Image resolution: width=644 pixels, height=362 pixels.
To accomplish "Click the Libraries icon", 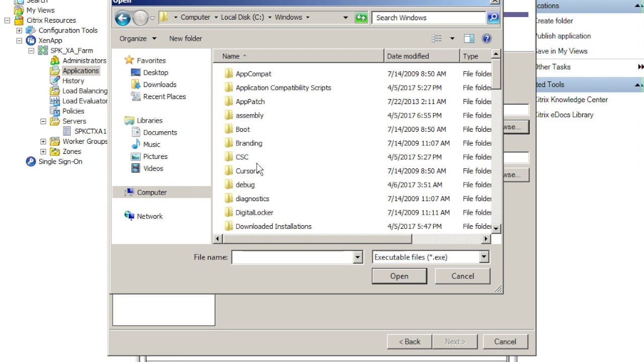I will [x=129, y=121].
